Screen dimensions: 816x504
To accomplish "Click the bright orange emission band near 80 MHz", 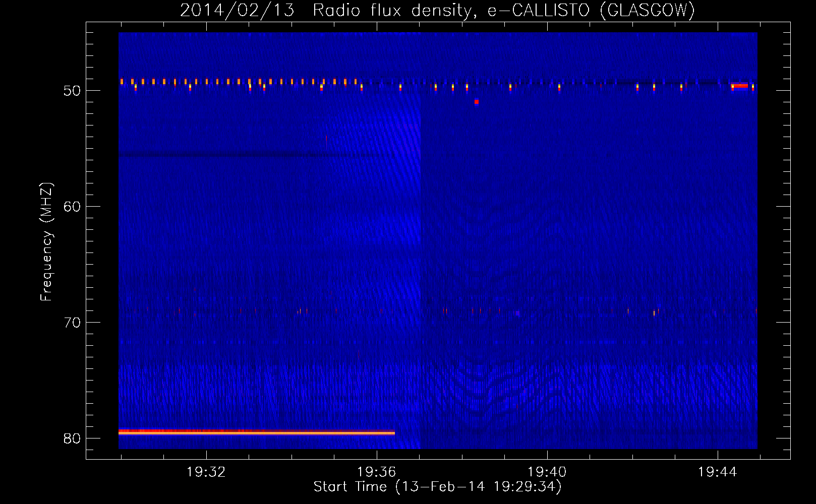I will 257,432.
